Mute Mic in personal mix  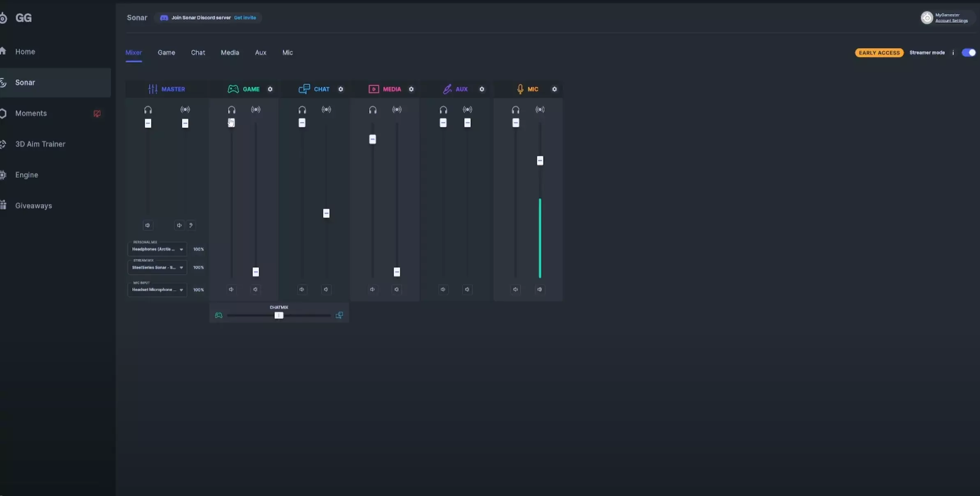pyautogui.click(x=515, y=289)
